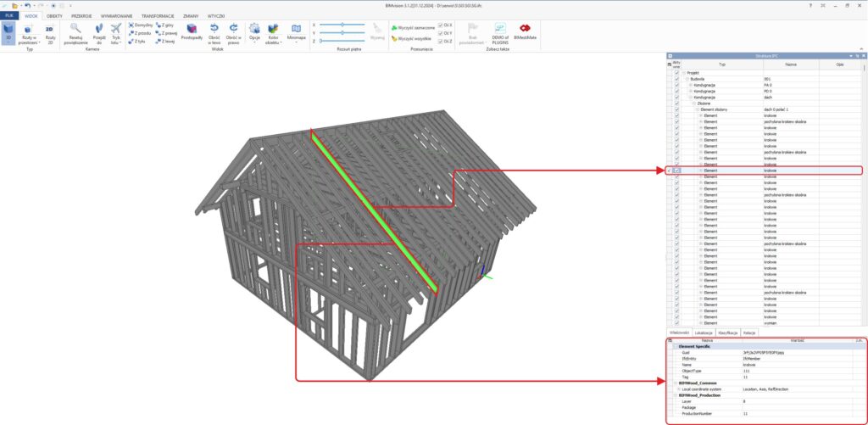This screenshot has width=868, height=425.
Task: Click the ProductionNumber value 11
Action: [744, 413]
